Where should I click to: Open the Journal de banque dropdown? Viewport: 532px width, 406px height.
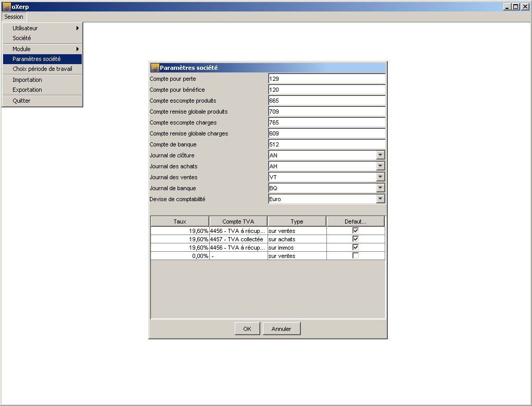(x=381, y=188)
